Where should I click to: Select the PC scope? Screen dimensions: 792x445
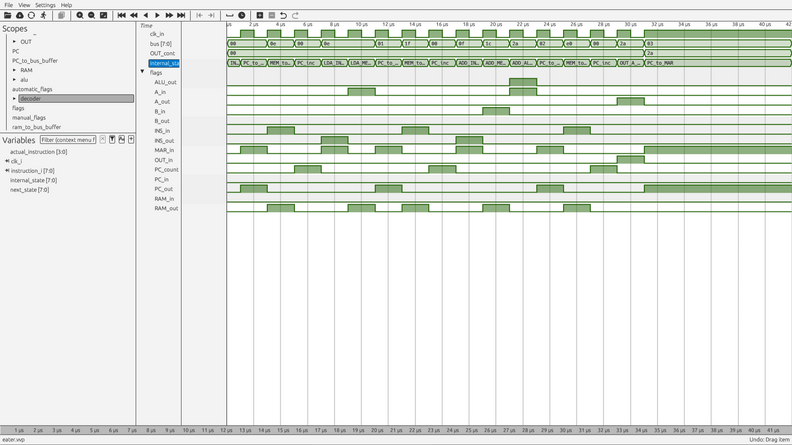tap(16, 51)
